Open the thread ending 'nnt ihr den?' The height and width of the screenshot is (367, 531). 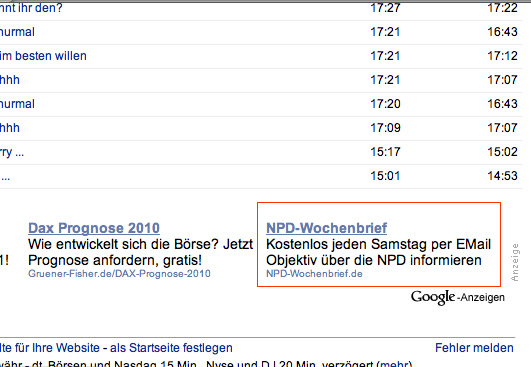[x=31, y=7]
